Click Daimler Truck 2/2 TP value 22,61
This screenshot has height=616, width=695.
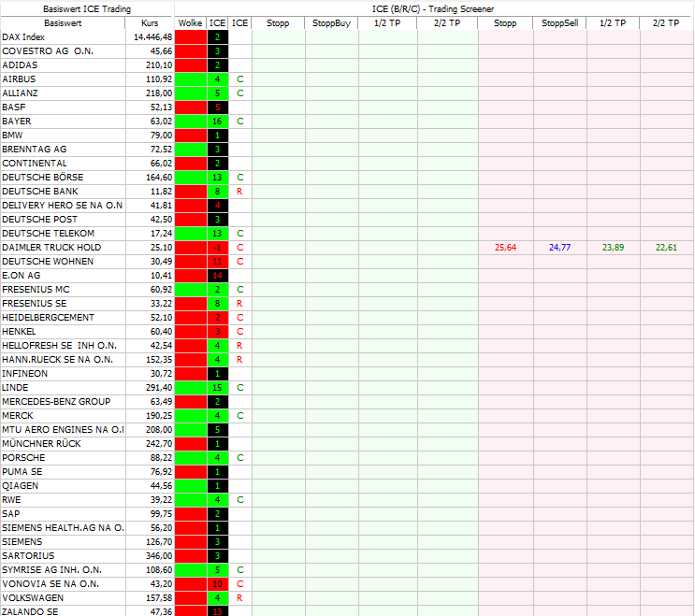click(666, 248)
